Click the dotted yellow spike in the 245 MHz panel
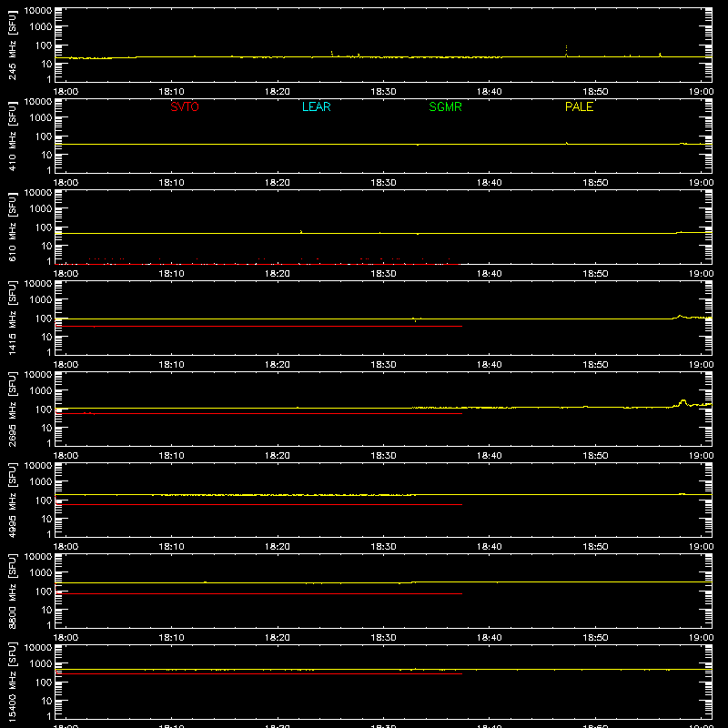728x728 pixels. point(566,50)
